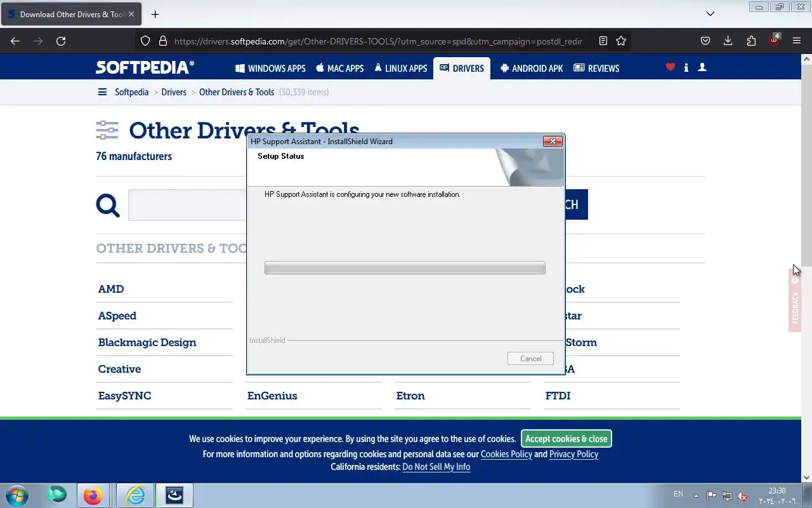Click the installer setup progress bar
The height and width of the screenshot is (508, 812).
pos(405,268)
